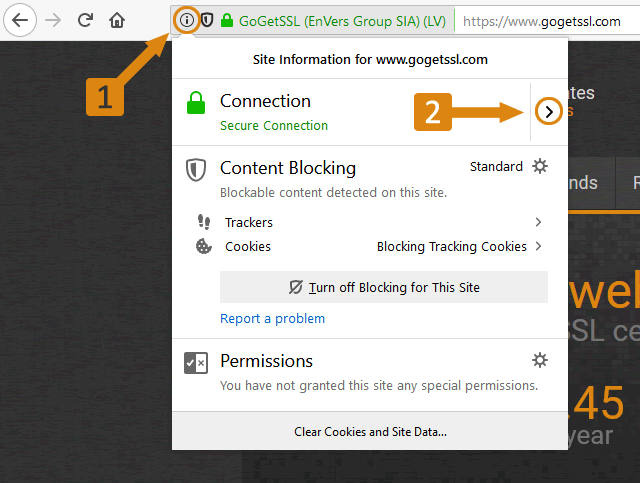Turn off Blocking for This Site
Viewport: 640px width, 483px height.
click(x=384, y=287)
